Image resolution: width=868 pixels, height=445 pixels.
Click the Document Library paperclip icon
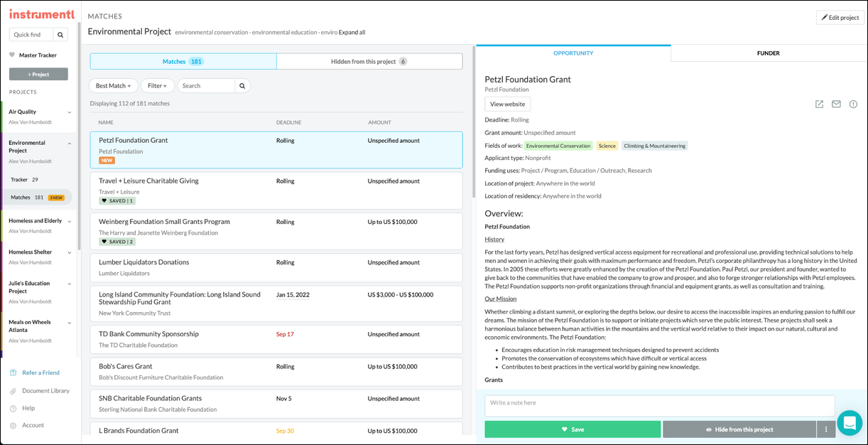coord(13,390)
